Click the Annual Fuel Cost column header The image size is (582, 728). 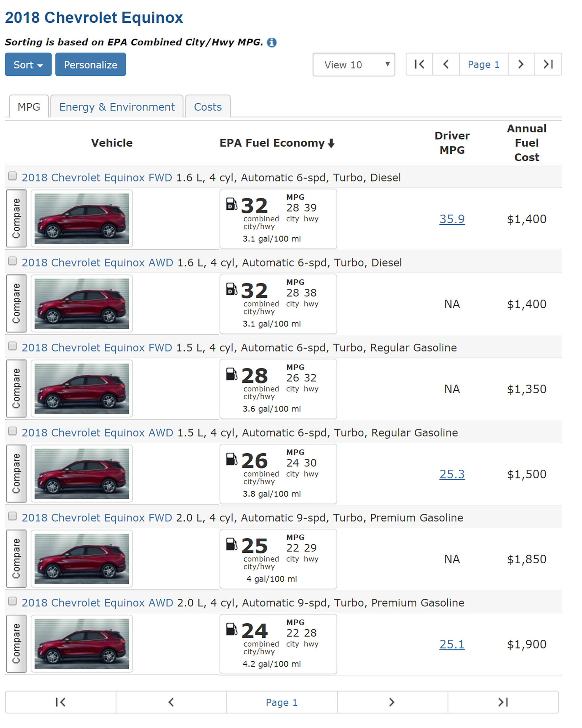pos(527,143)
